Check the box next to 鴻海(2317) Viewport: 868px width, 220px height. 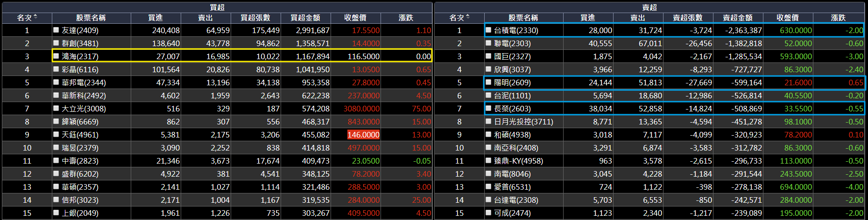click(56, 56)
